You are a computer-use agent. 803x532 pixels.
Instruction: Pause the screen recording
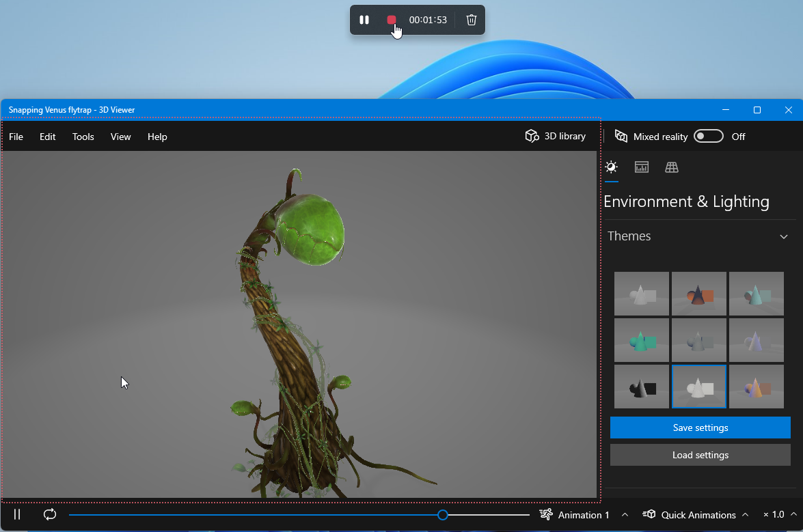pyautogui.click(x=364, y=20)
